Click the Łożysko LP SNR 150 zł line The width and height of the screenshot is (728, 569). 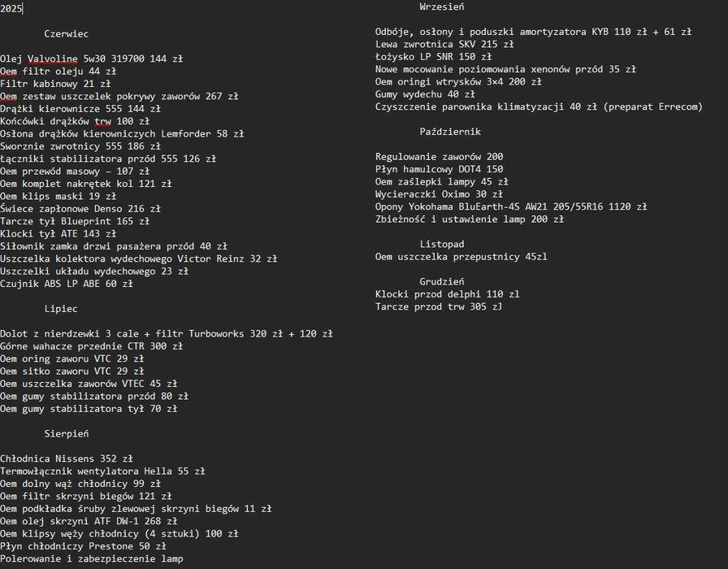[x=433, y=57]
